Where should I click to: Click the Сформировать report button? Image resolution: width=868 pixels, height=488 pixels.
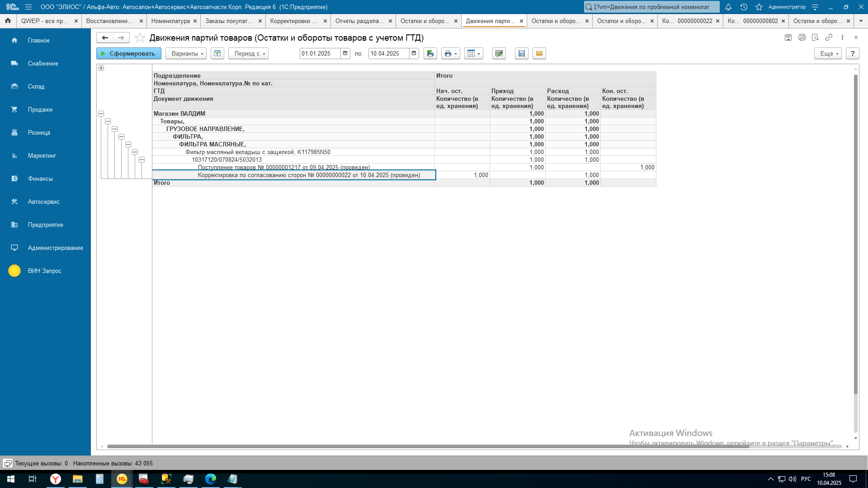[x=128, y=53]
